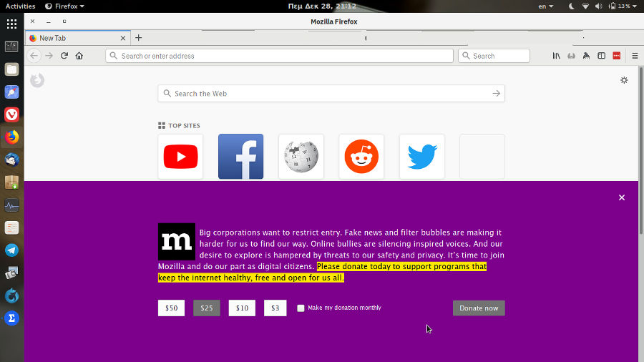Open Facebook top site tile

(240, 157)
